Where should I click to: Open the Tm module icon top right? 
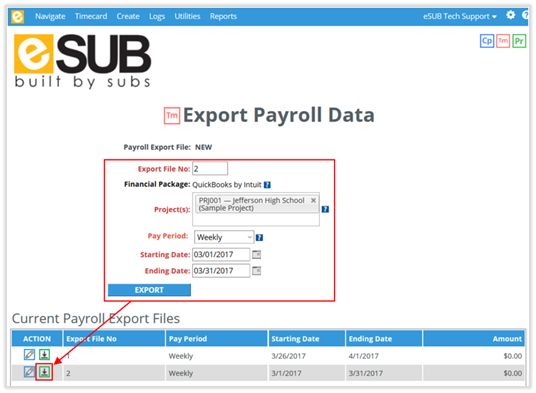(x=503, y=41)
